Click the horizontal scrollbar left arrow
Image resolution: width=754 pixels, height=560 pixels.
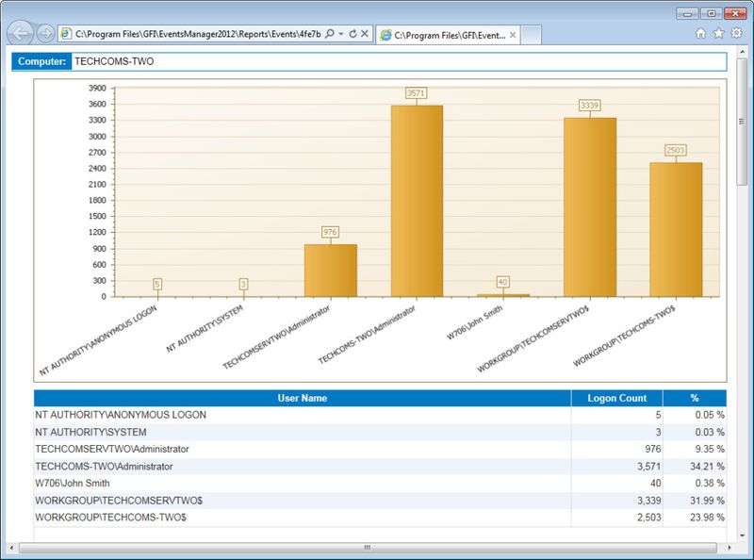(12, 548)
